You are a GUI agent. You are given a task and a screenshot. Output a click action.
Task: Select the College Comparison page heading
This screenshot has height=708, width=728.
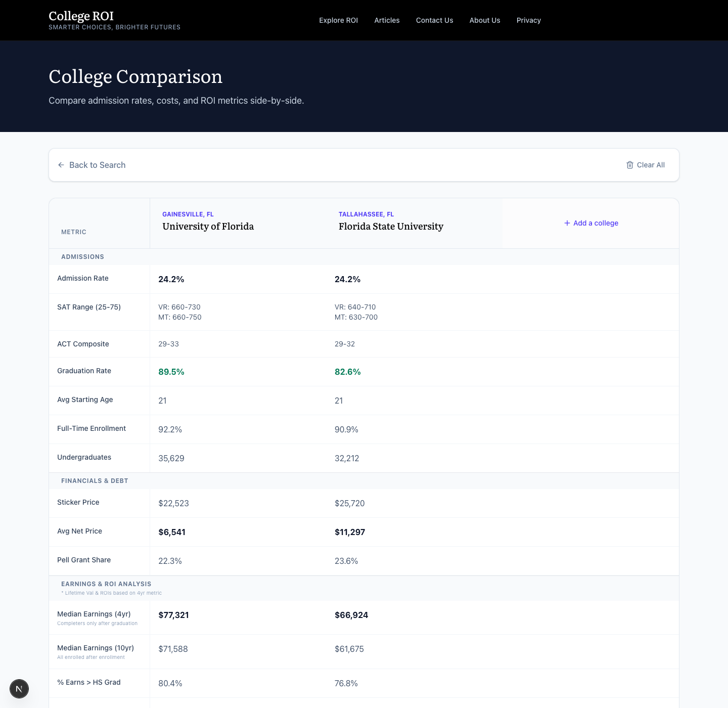pos(135,77)
